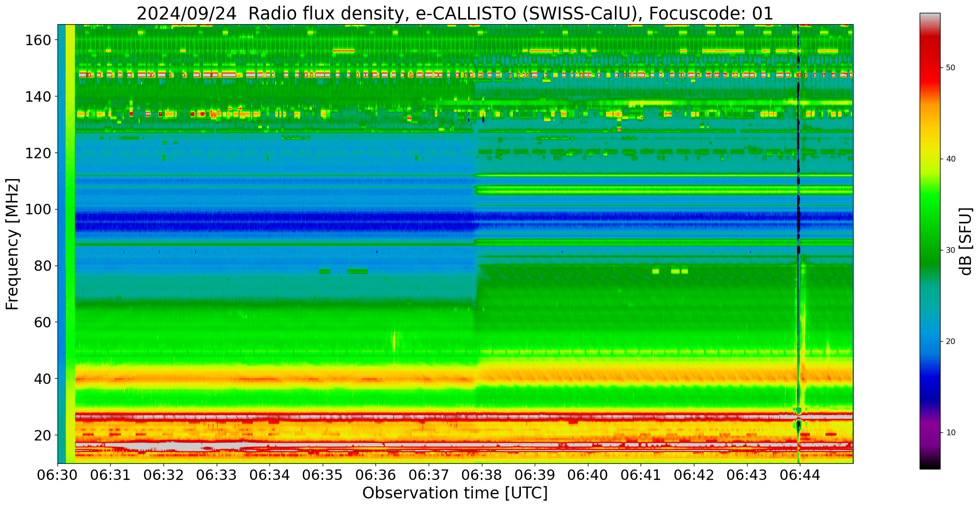Click the 'Frequency [MHz]' axis label

pyautogui.click(x=13, y=244)
